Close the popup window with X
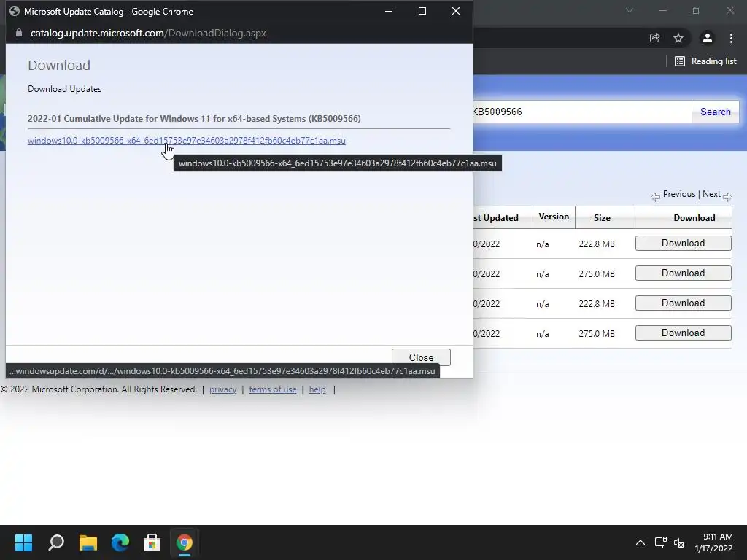 pyautogui.click(x=456, y=11)
